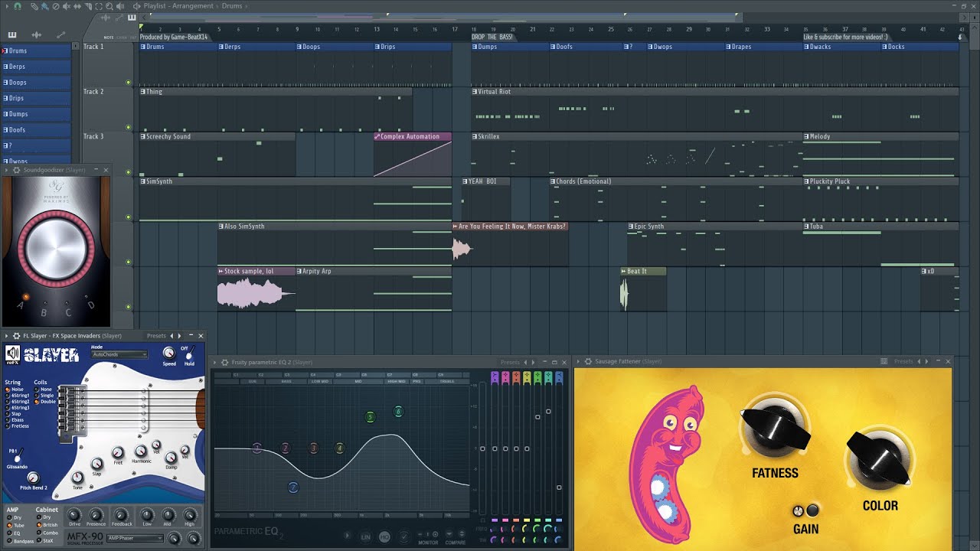
Task: Click the purple band 1 filter type icon
Action: tap(495, 377)
